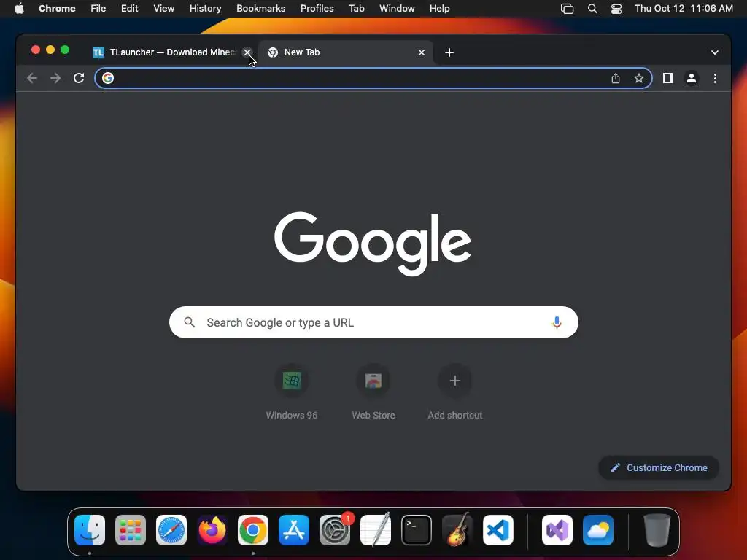This screenshot has height=560, width=747.
Task: Switch to the TLauncher tab
Action: (167, 52)
